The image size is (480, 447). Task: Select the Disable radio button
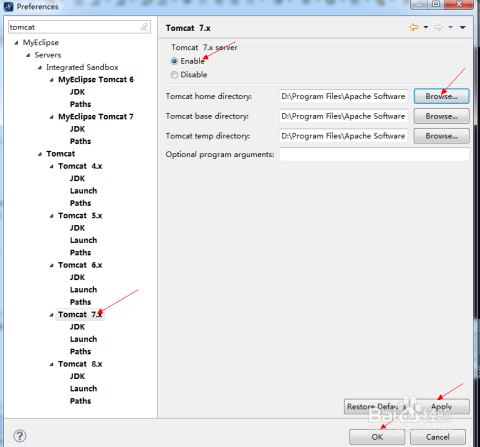point(174,75)
